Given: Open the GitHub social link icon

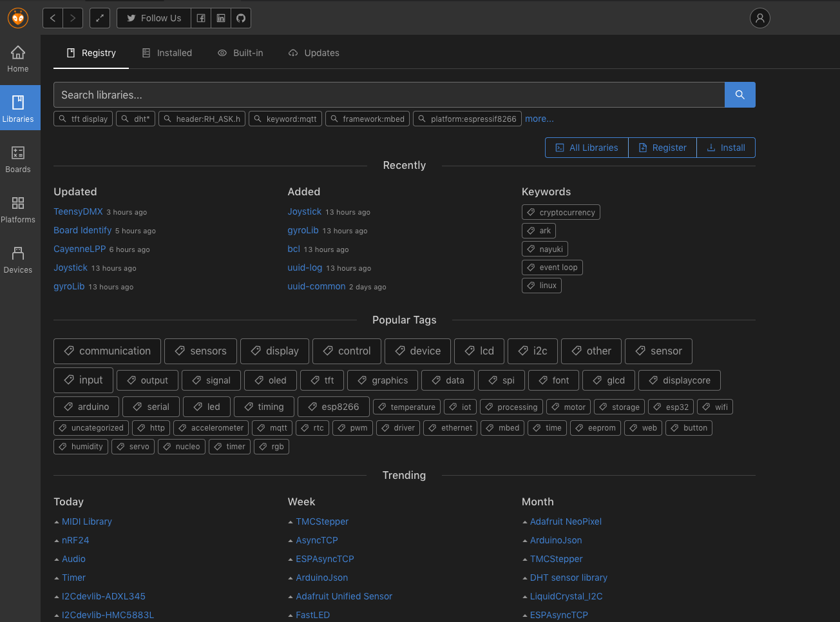Looking at the screenshot, I should pyautogui.click(x=241, y=18).
